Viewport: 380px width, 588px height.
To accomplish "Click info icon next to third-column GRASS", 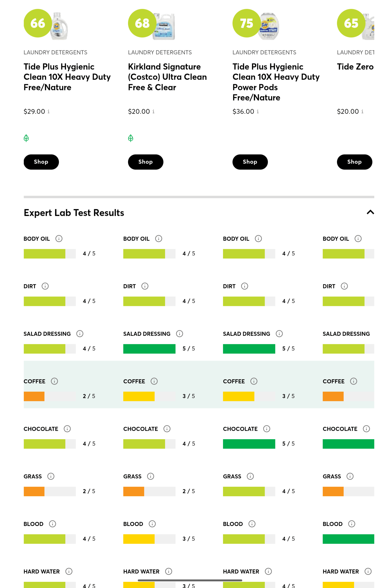I will (x=250, y=476).
